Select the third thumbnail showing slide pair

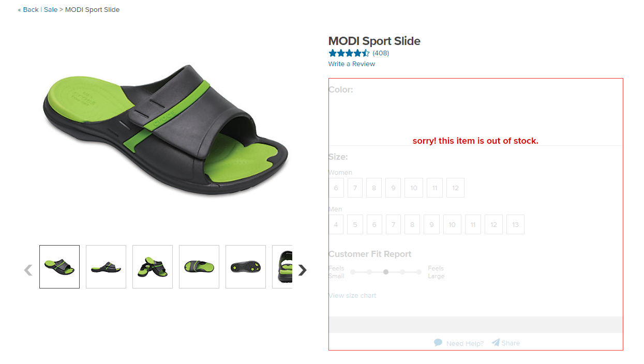[x=153, y=267]
